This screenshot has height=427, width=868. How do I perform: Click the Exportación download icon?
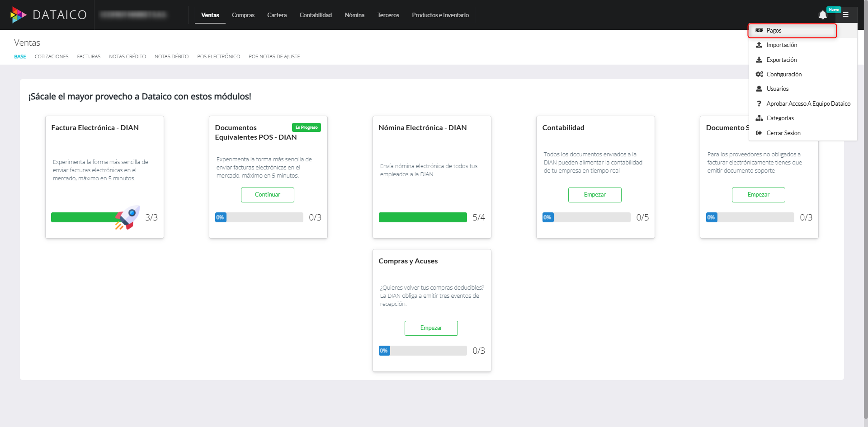pyautogui.click(x=759, y=59)
